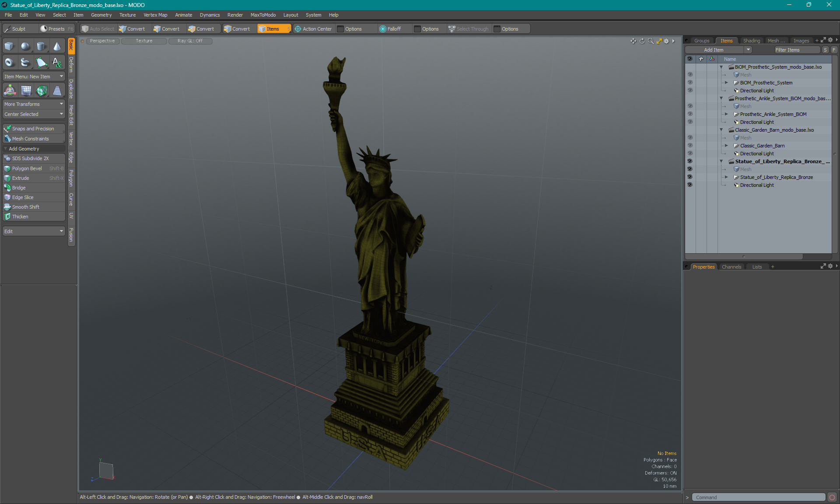Screen dimensions: 840x504
Task: Click the record button beside Command field
Action: point(832,497)
